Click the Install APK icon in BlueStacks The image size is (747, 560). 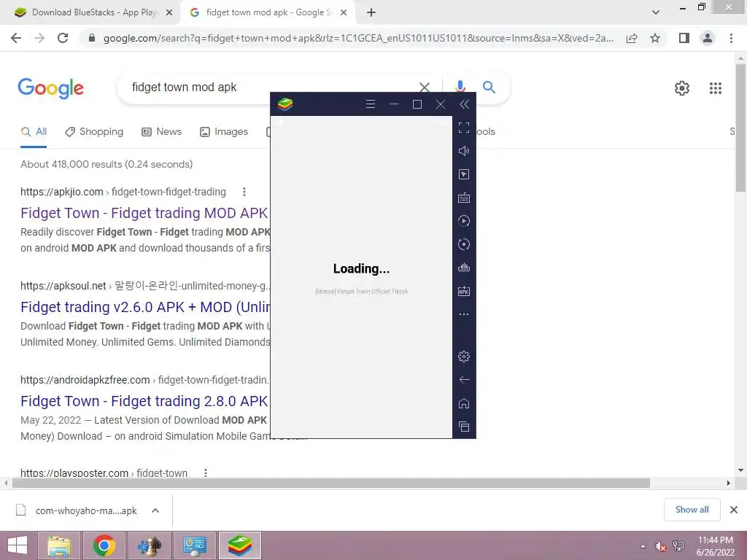click(x=463, y=291)
